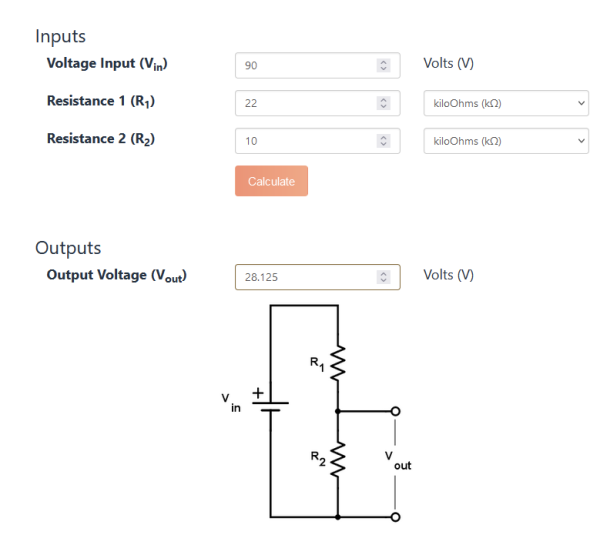Increase Voltage Input using the up arrow

pyautogui.click(x=383, y=62)
